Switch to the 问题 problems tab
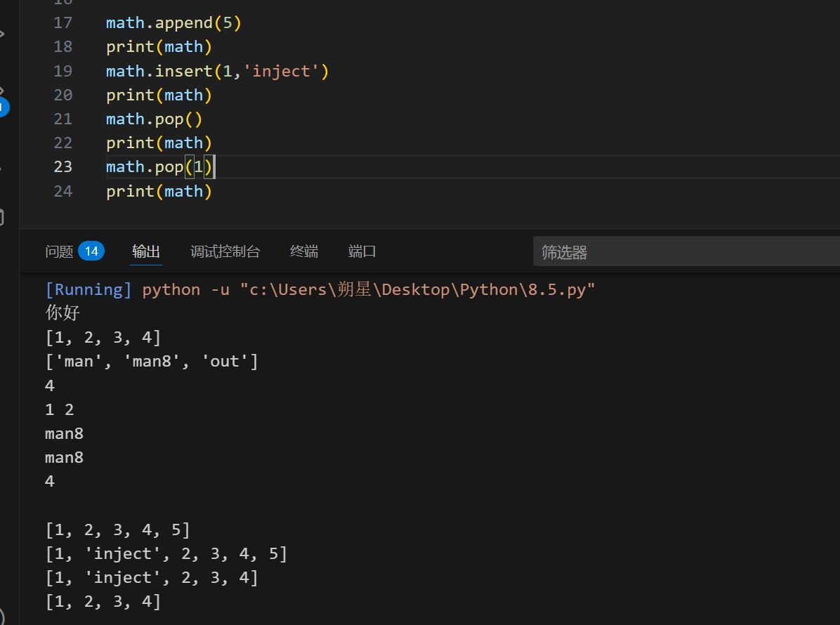This screenshot has width=840, height=625. pos(59,251)
